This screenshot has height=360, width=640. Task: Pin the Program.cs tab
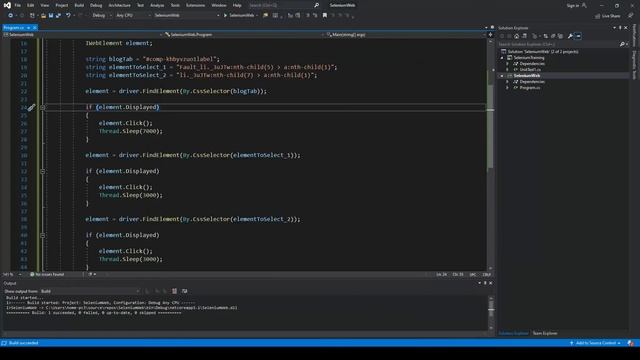29,28
